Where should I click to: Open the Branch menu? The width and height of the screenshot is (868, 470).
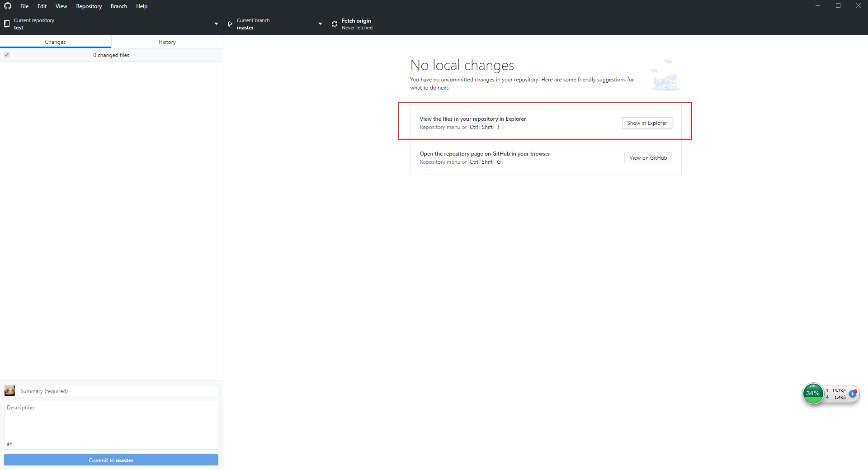click(x=119, y=6)
